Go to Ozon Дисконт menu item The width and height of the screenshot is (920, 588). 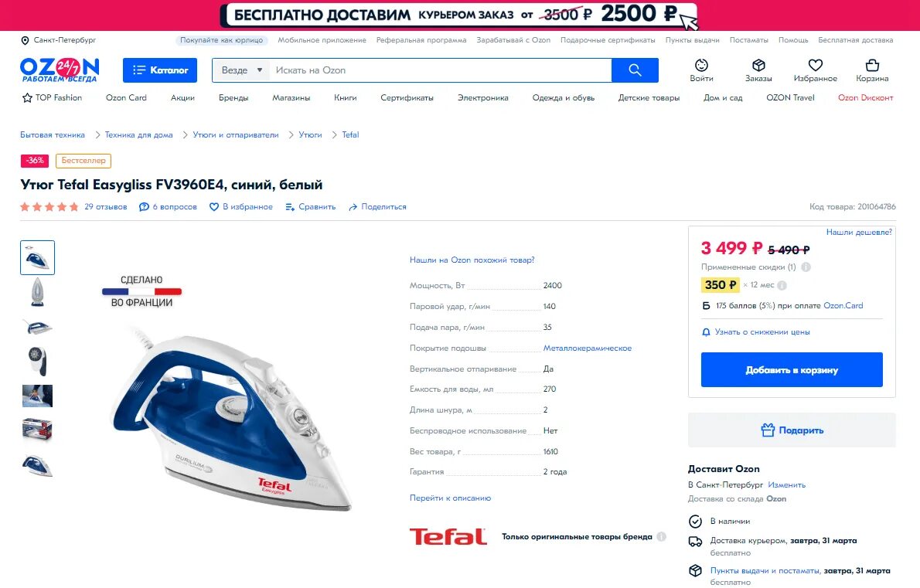point(865,98)
